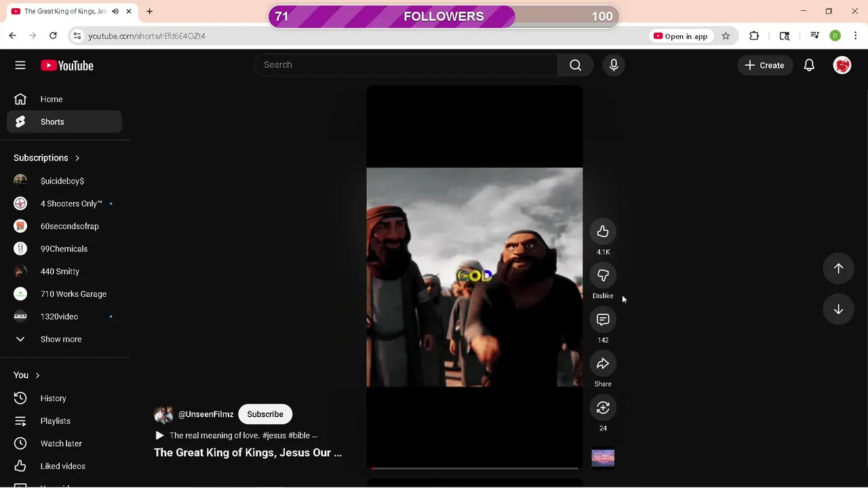
Task: Open the account avatar menu
Action: (x=842, y=65)
